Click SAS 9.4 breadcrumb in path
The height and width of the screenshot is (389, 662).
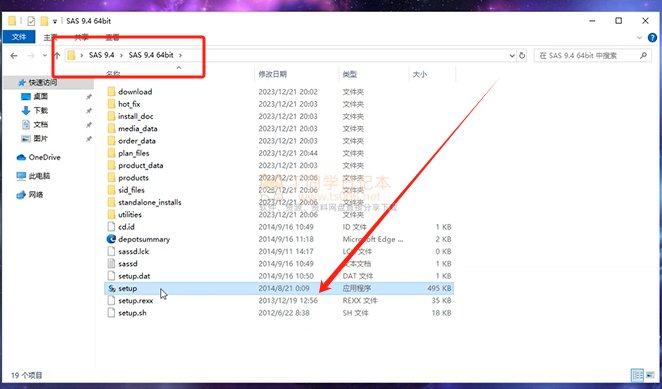tap(102, 55)
